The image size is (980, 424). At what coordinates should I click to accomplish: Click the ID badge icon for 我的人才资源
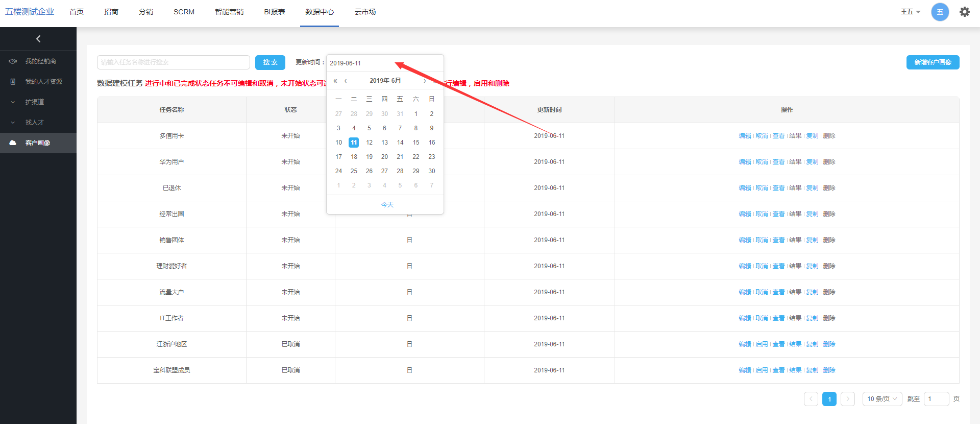point(13,82)
